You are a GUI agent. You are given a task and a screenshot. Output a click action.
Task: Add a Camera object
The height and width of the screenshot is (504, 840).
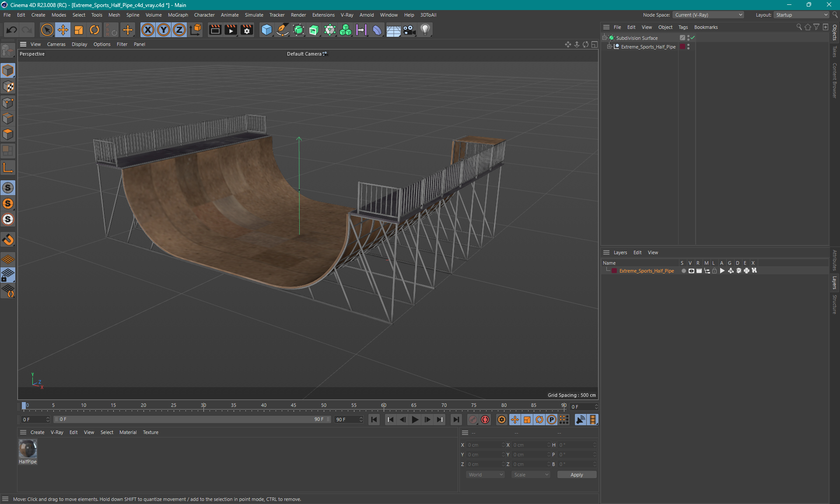pos(409,30)
